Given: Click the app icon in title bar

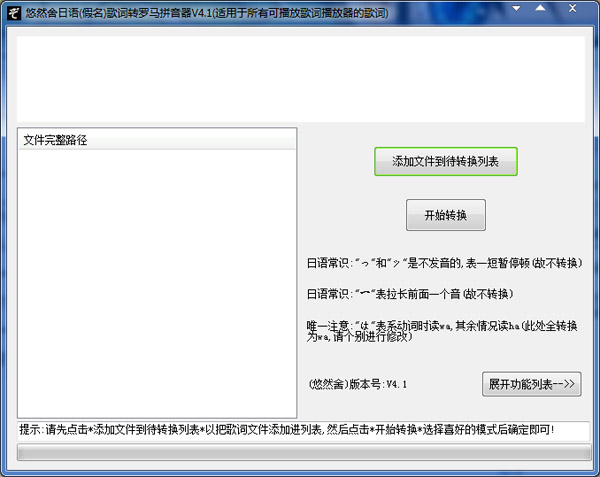Looking at the screenshot, I should pyautogui.click(x=12, y=13).
